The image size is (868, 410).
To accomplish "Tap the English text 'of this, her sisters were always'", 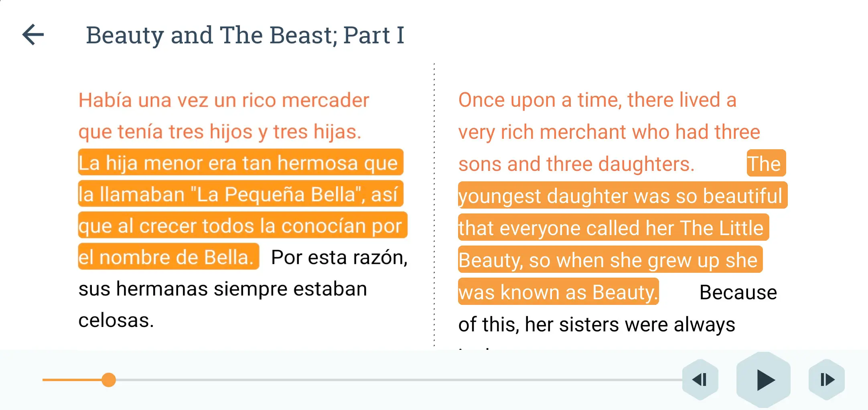I will pos(596,324).
